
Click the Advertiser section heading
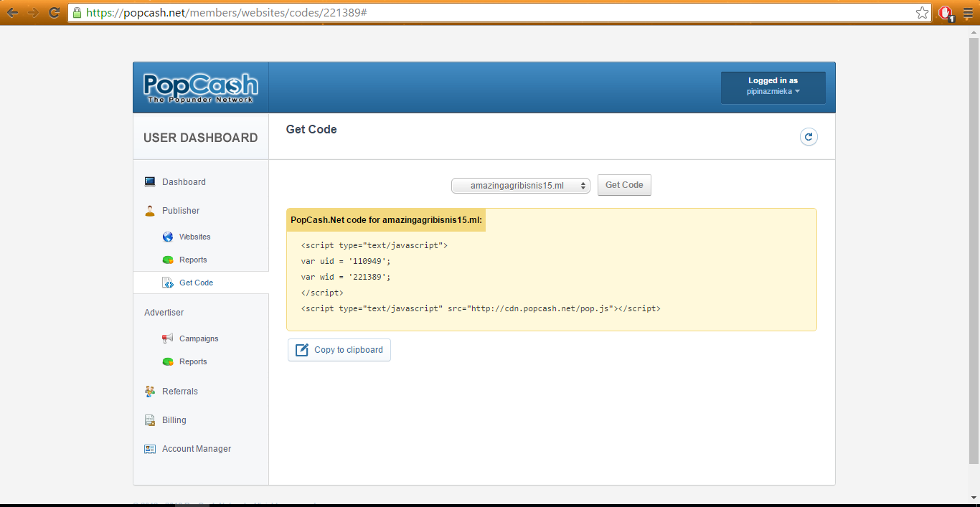click(164, 313)
